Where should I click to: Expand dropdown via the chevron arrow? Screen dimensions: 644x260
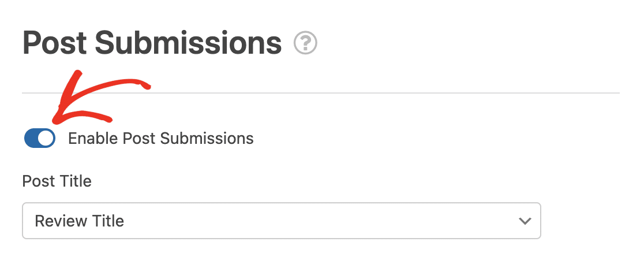coord(525,221)
